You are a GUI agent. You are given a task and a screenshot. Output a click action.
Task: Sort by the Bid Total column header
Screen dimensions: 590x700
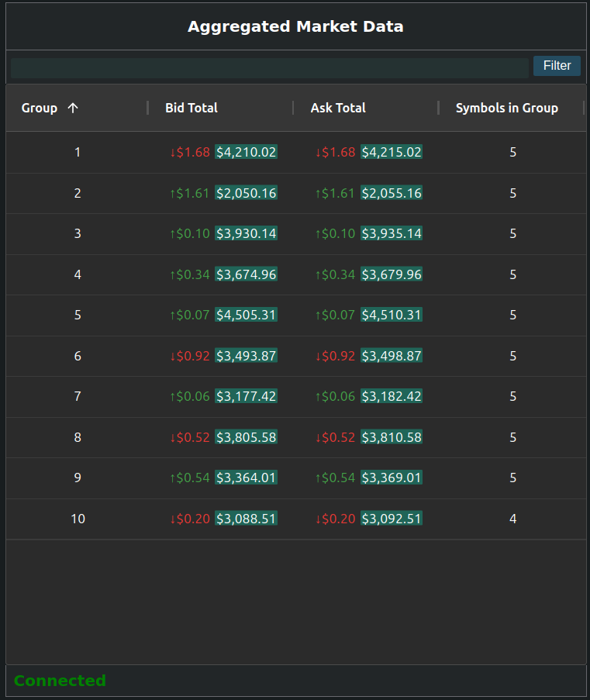click(x=191, y=108)
